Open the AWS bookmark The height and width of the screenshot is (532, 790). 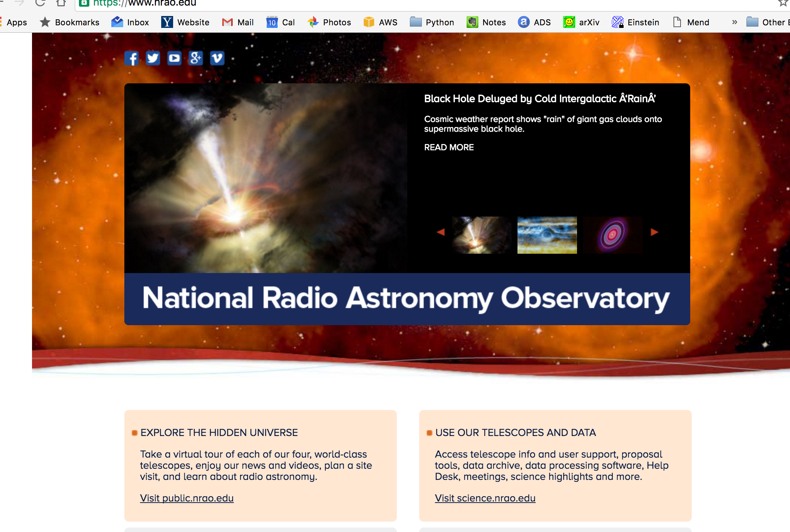[x=380, y=22]
